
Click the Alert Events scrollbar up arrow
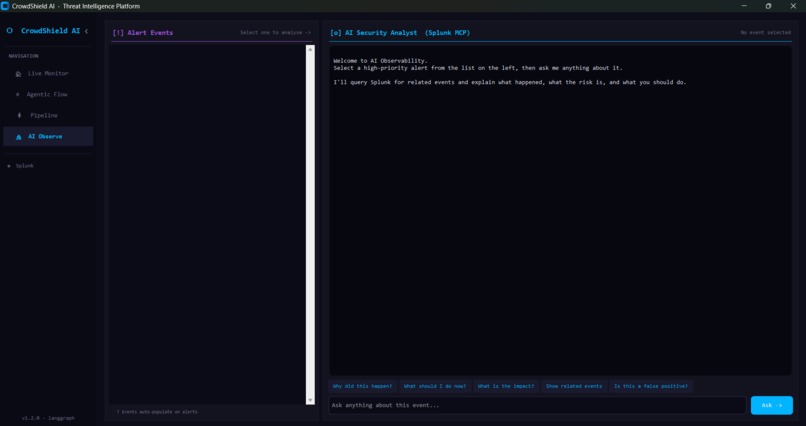point(310,49)
